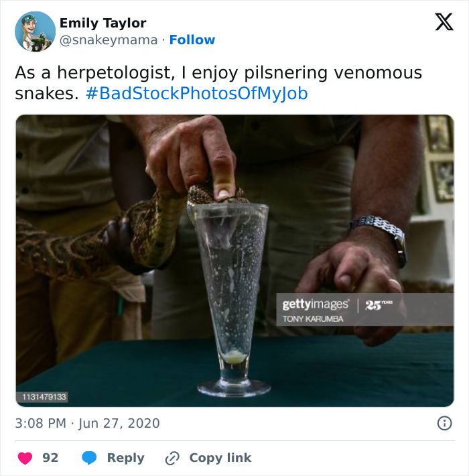Click the blue reply speech bubble icon
Viewport: 469px width, 476px height.
coord(89,458)
